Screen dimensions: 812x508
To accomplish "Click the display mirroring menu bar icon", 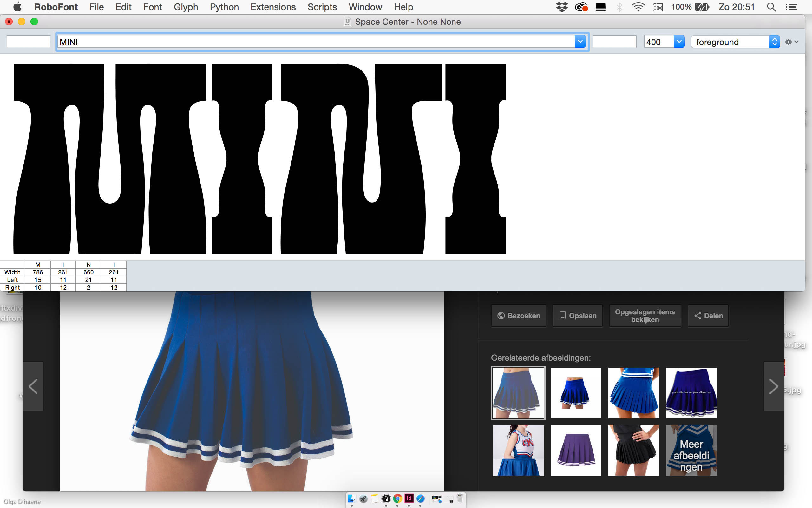I will tap(601, 7).
